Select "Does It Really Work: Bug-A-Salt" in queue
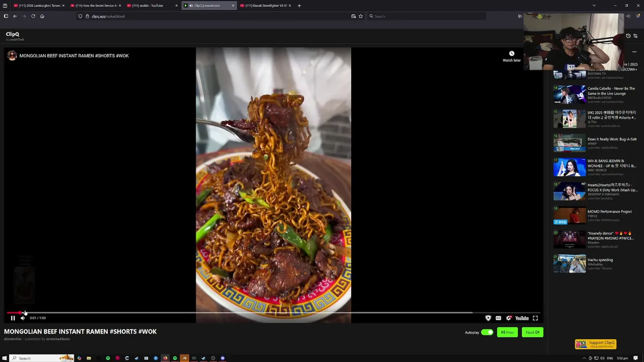644x362 pixels. tap(612, 139)
